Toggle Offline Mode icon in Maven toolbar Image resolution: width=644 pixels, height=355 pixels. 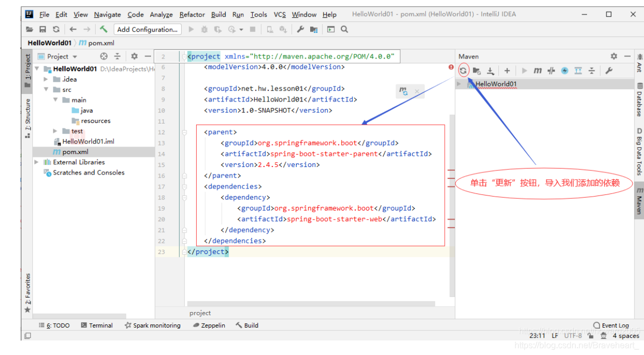(x=551, y=70)
